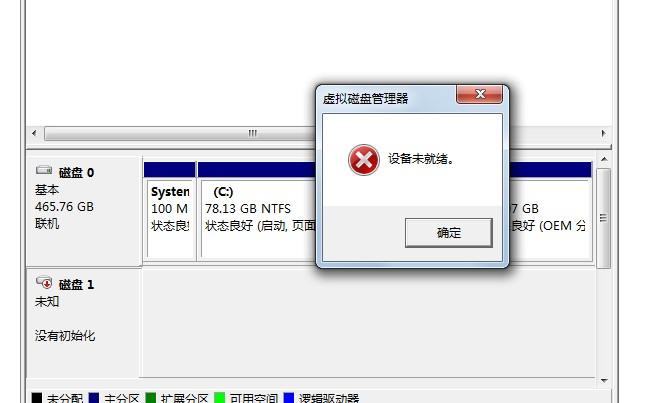Click the black 未分配 legend swatch
The image size is (646, 403).
pos(37,398)
